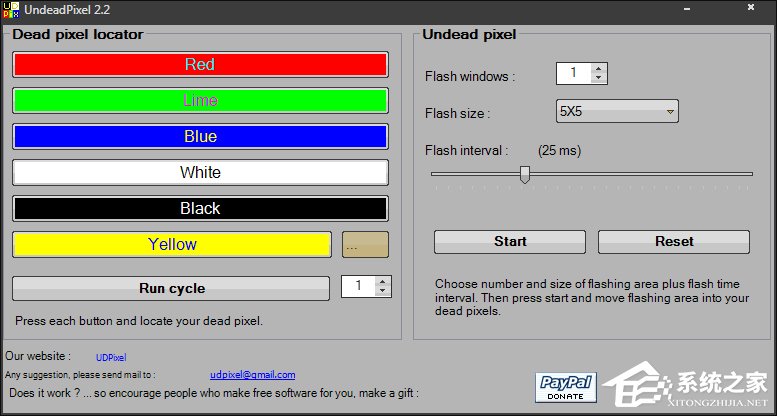Image resolution: width=777 pixels, height=416 pixels.
Task: Start the Run cycle button
Action: 171,289
